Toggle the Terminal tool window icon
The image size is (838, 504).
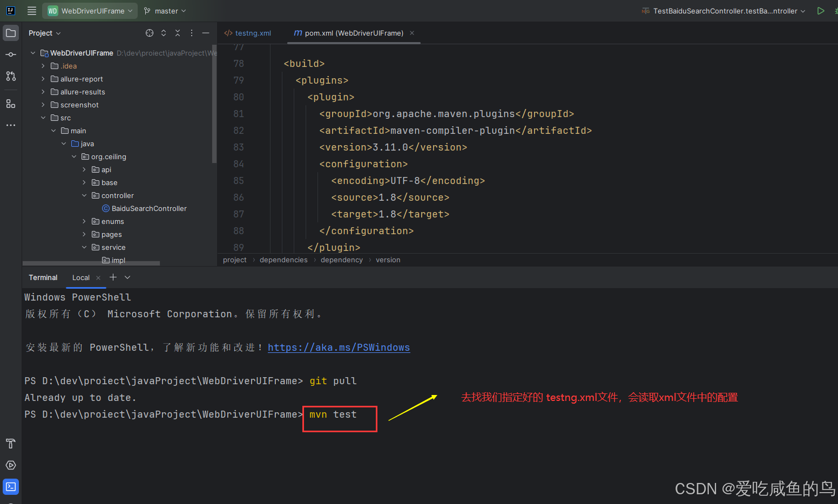point(11,487)
